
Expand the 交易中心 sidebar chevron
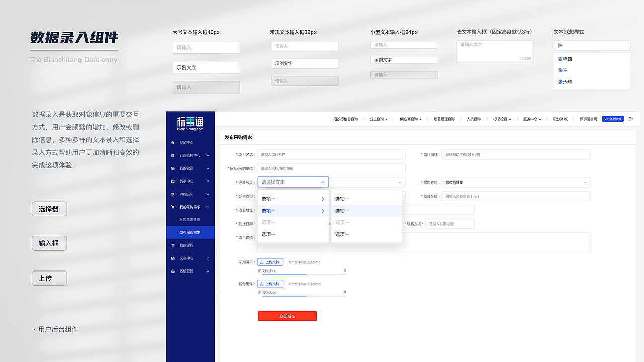point(208,258)
